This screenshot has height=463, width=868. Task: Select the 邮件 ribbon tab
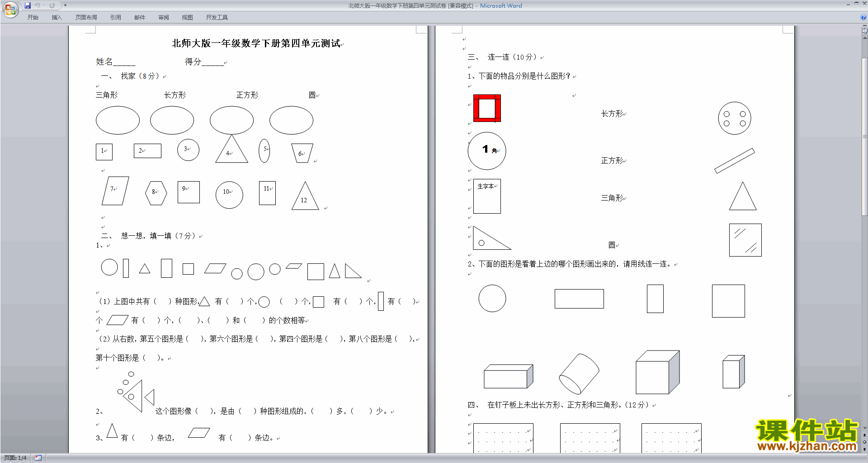point(140,18)
